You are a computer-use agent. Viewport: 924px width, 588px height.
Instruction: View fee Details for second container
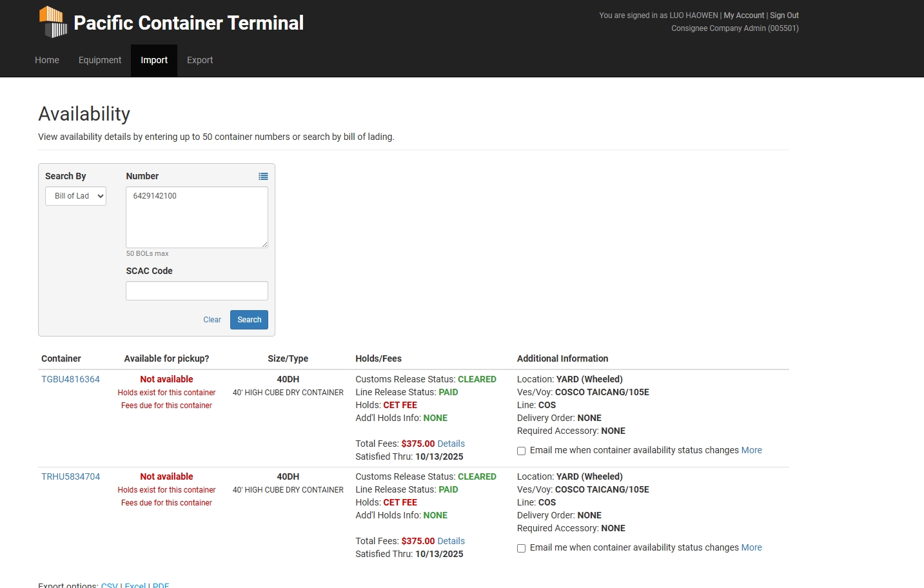pos(451,541)
